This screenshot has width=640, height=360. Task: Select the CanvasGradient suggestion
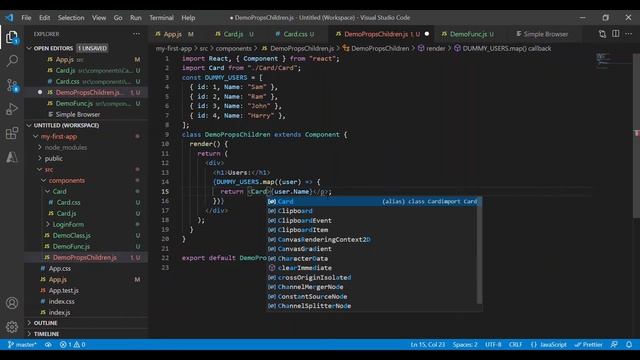(x=371, y=249)
